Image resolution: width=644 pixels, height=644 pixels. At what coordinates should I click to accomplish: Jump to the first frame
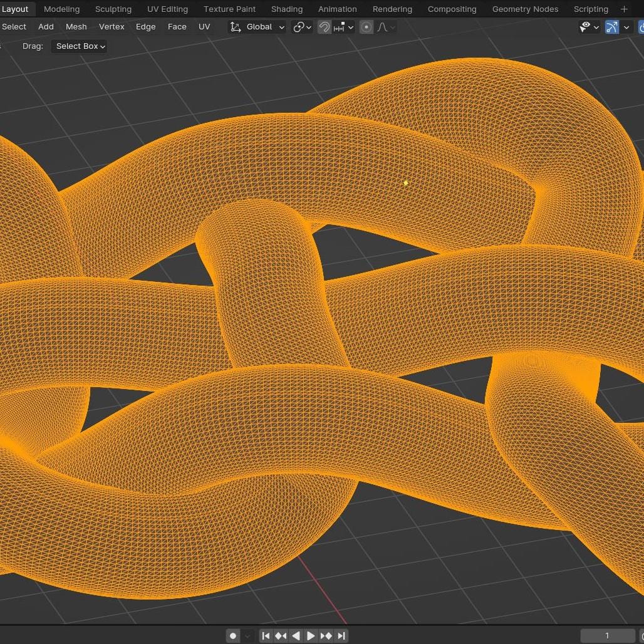266,636
